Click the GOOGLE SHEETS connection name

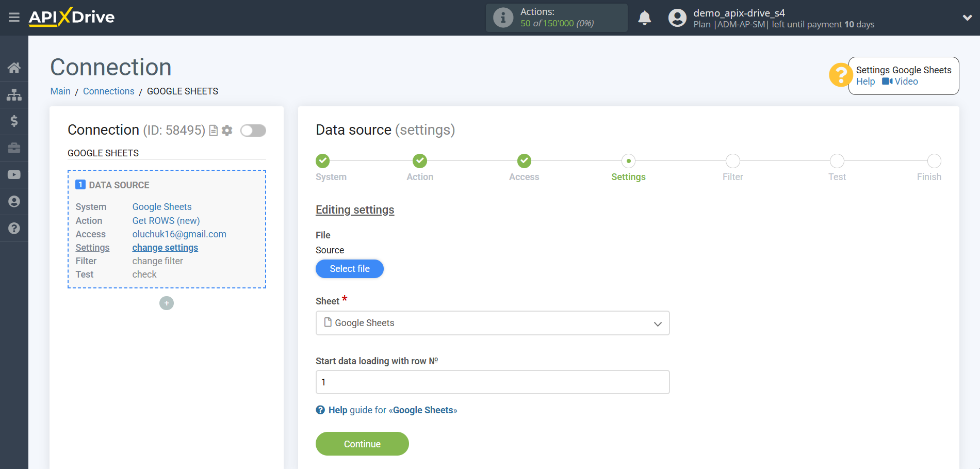[103, 153]
